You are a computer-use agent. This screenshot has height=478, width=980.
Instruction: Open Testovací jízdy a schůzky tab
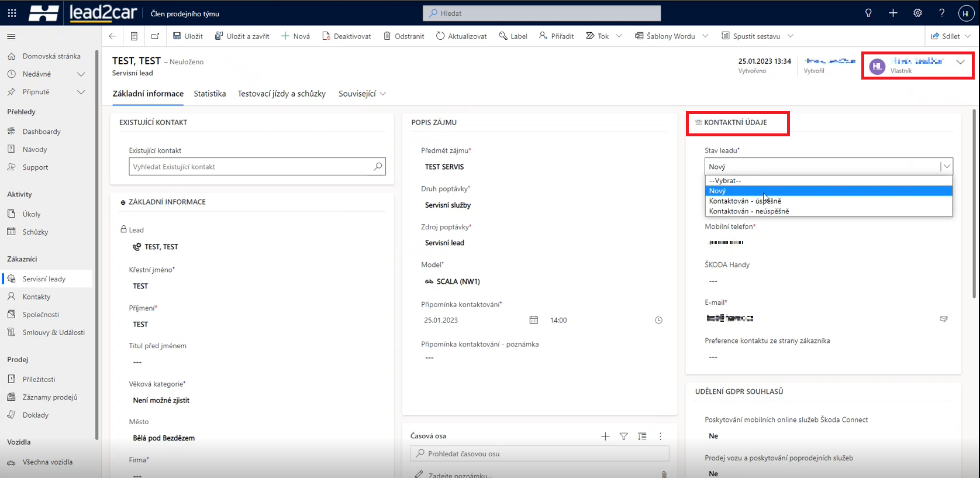[281, 94]
